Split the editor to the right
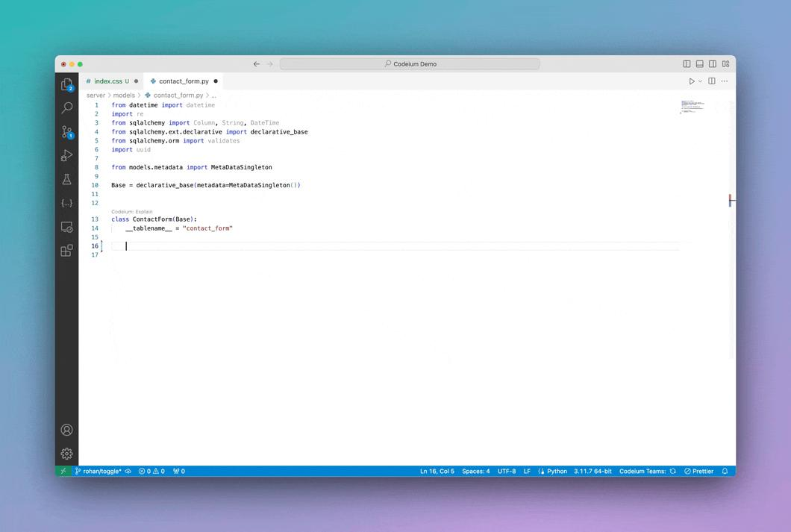791x532 pixels. tap(712, 81)
